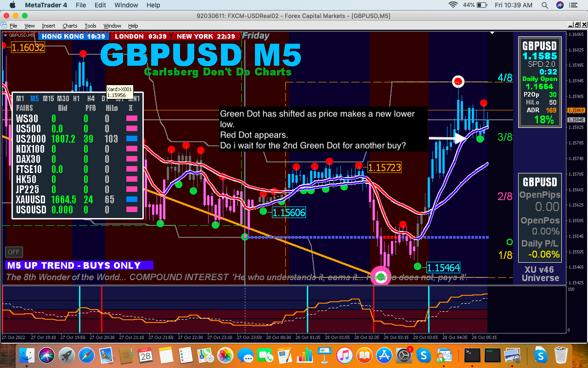Switch dashboard to M1 timeframe
The width and height of the screenshot is (588, 368).
(20, 98)
